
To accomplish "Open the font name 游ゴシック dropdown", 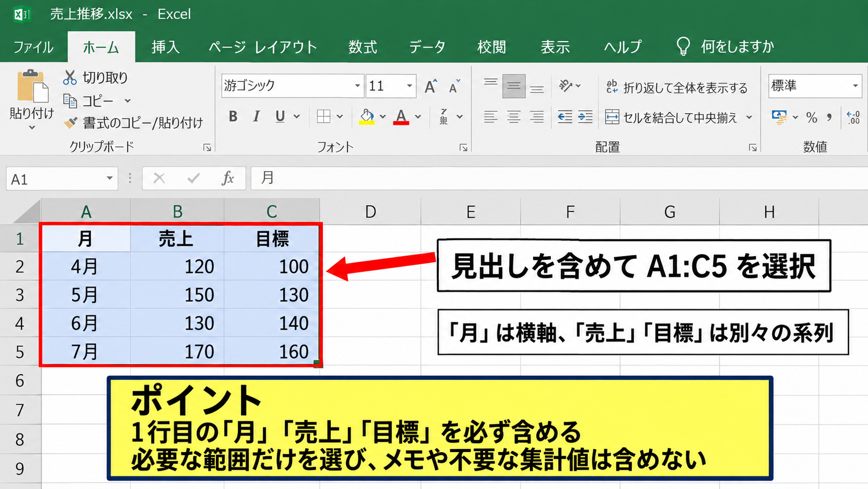I will tap(357, 86).
